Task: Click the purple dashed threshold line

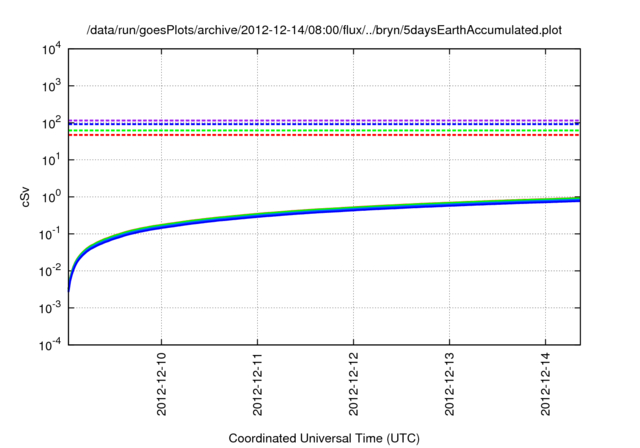Action: 320,119
